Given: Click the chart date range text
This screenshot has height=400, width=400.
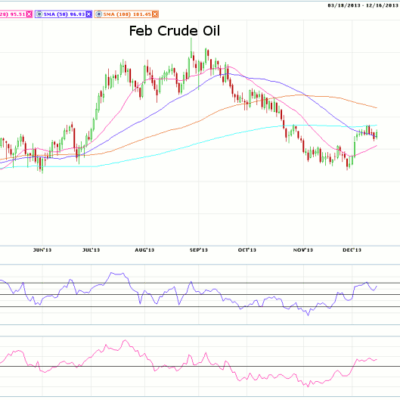Looking at the screenshot, I should [363, 5].
